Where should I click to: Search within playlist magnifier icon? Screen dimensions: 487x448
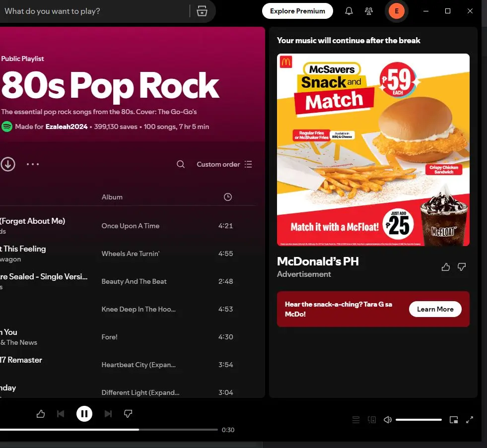pos(180,164)
